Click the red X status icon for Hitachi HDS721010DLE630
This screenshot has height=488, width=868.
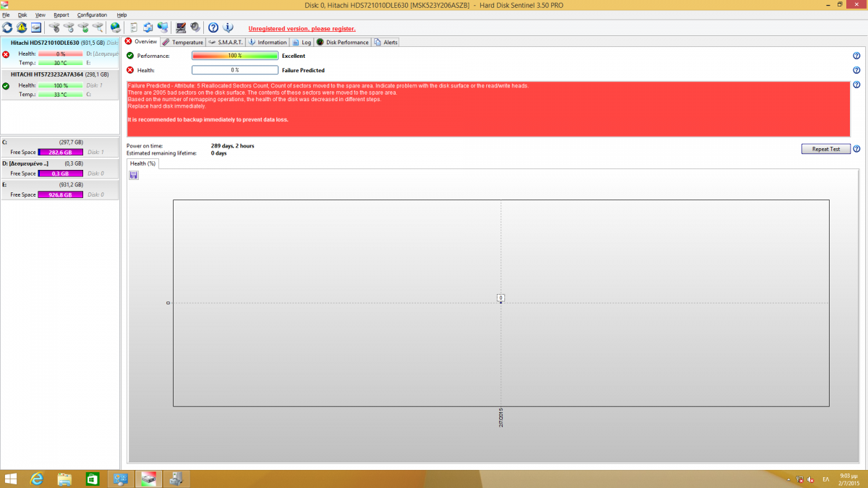6,54
